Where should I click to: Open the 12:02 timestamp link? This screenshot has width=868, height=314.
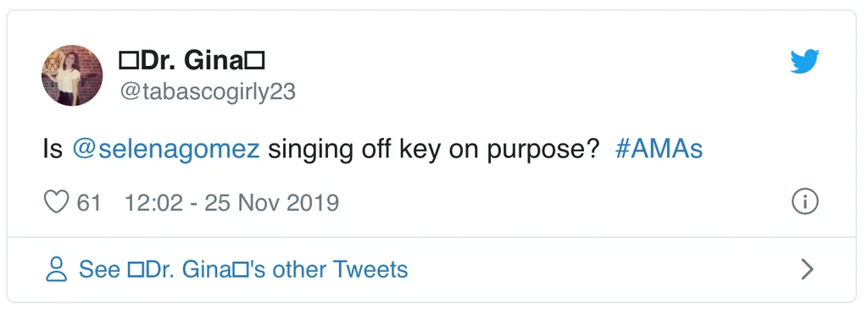[153, 203]
